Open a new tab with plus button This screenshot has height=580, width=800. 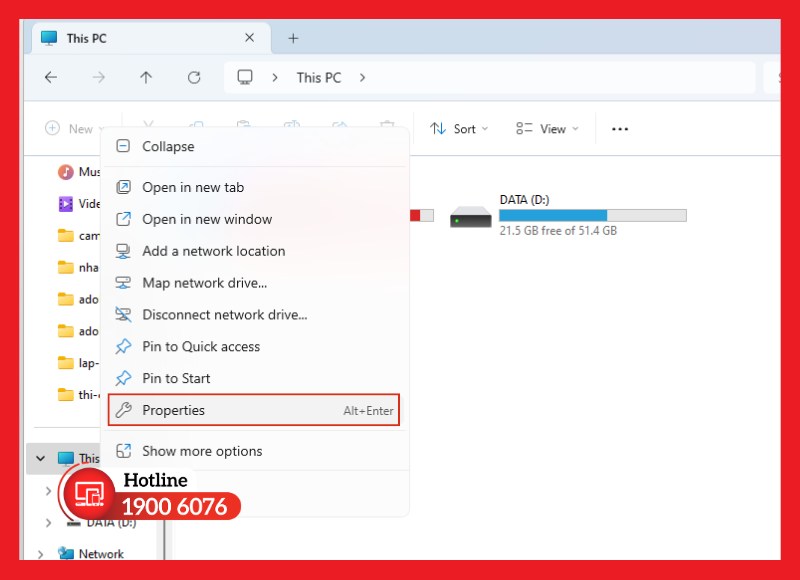(x=293, y=38)
